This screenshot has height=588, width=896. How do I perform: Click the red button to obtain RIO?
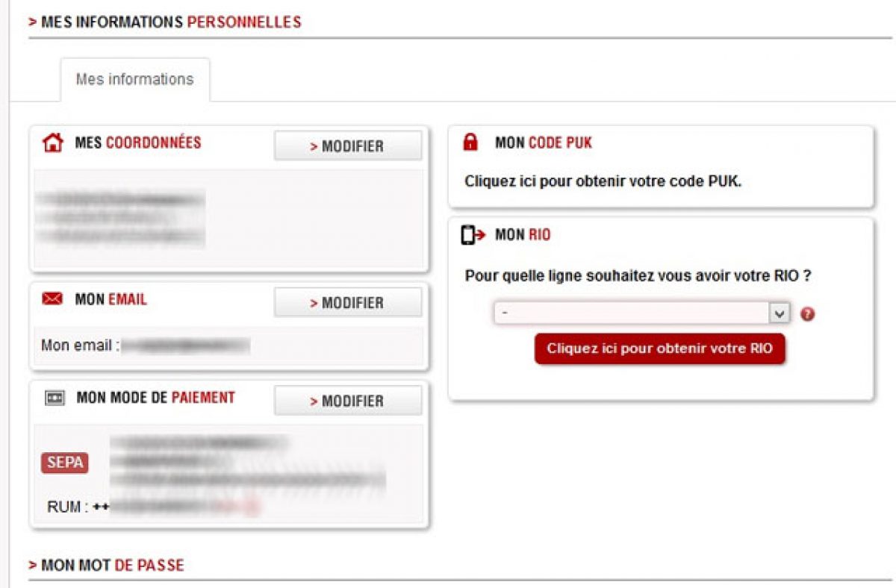point(659,348)
